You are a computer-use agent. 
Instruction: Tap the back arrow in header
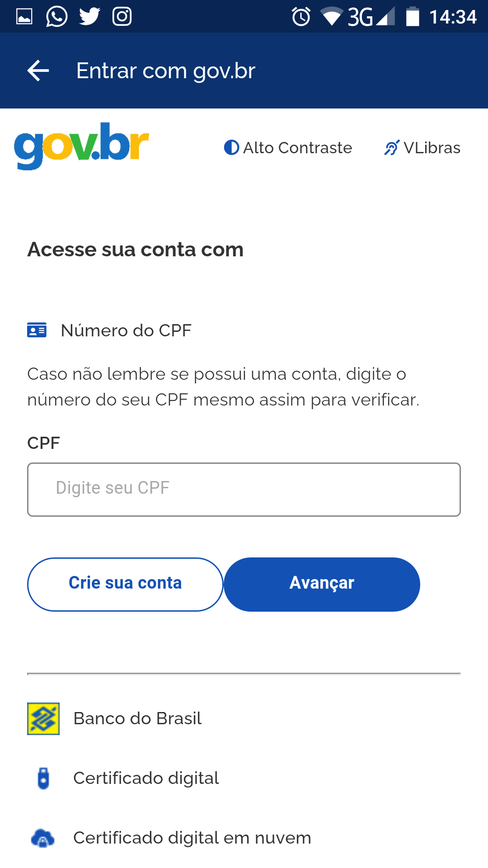[38, 71]
